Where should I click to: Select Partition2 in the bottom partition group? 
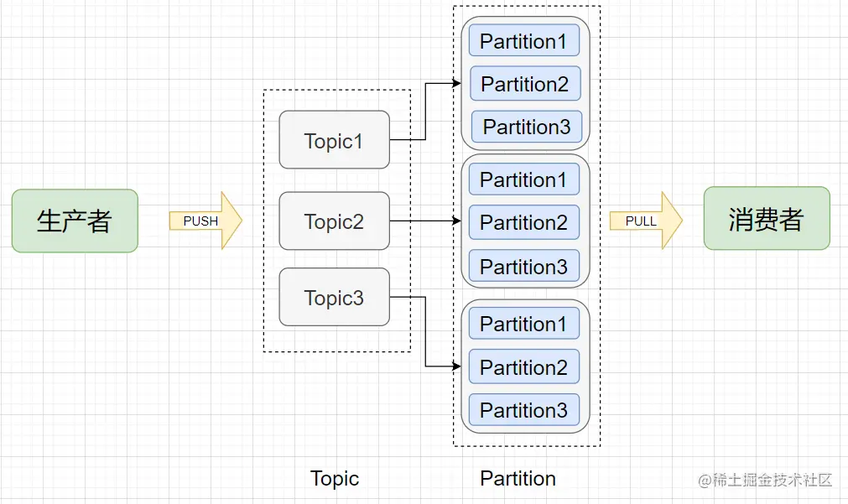(523, 366)
